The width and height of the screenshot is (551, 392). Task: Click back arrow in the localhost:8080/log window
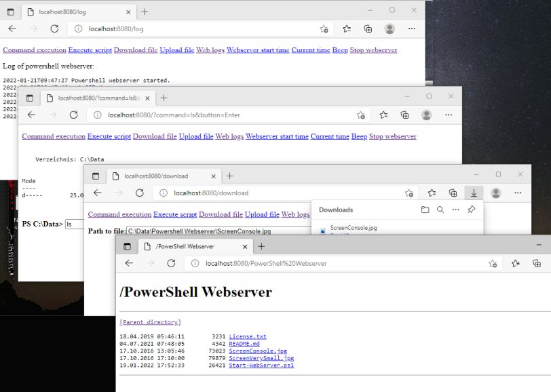12,28
